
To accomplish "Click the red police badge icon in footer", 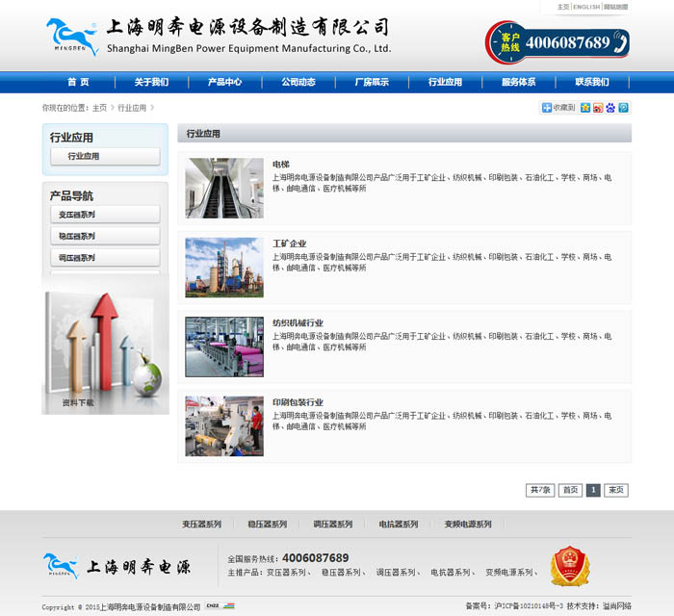I will tap(567, 566).
